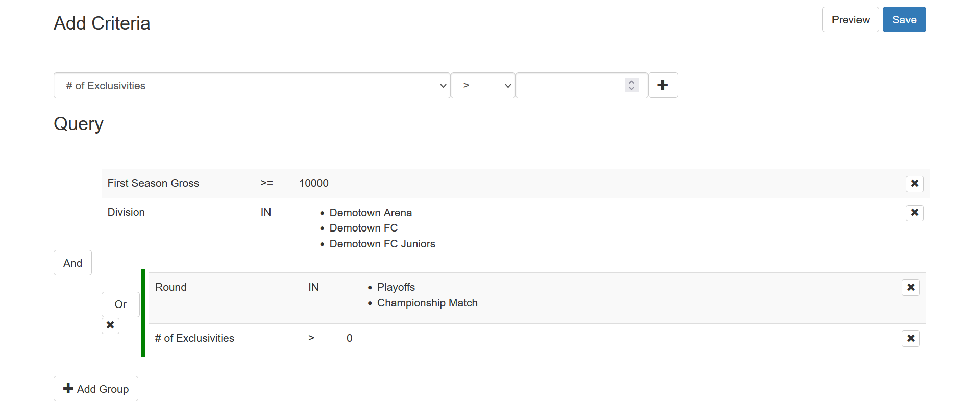980x410 pixels.
Task: Click the plus icon to add criteria
Action: pos(663,85)
